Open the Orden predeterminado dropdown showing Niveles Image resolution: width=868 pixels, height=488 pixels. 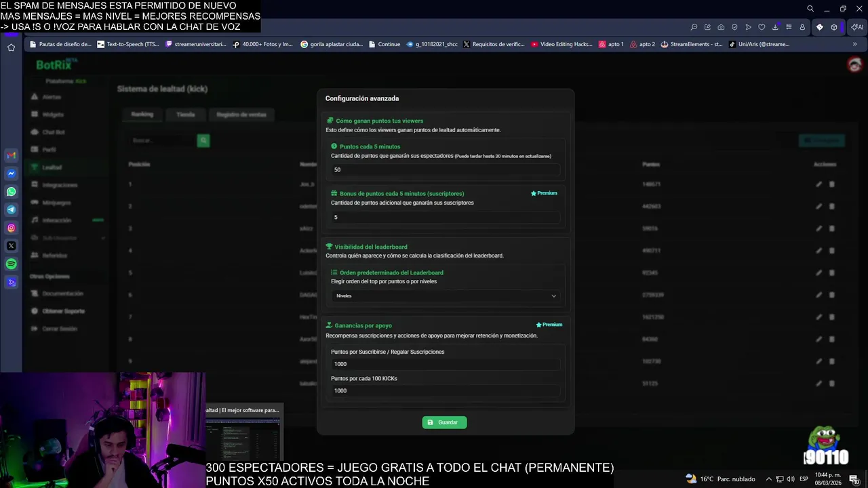pos(446,296)
